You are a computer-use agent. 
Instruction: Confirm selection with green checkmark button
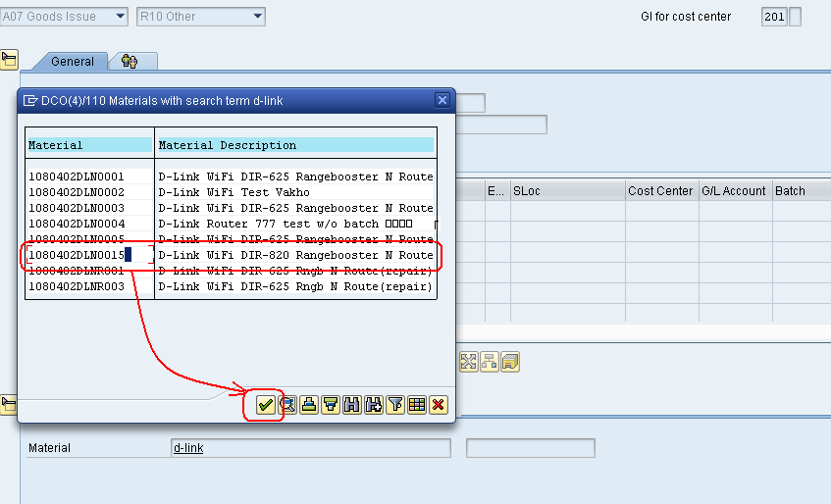265,405
